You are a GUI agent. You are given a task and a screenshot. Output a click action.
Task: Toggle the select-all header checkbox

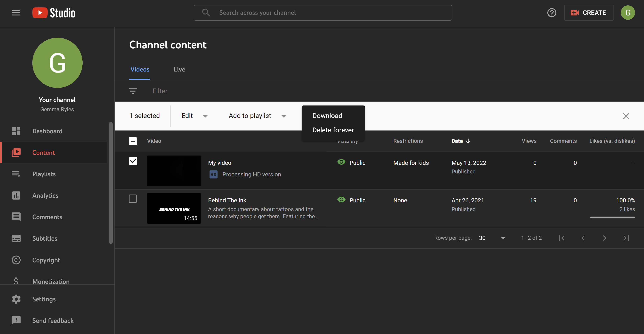click(133, 141)
